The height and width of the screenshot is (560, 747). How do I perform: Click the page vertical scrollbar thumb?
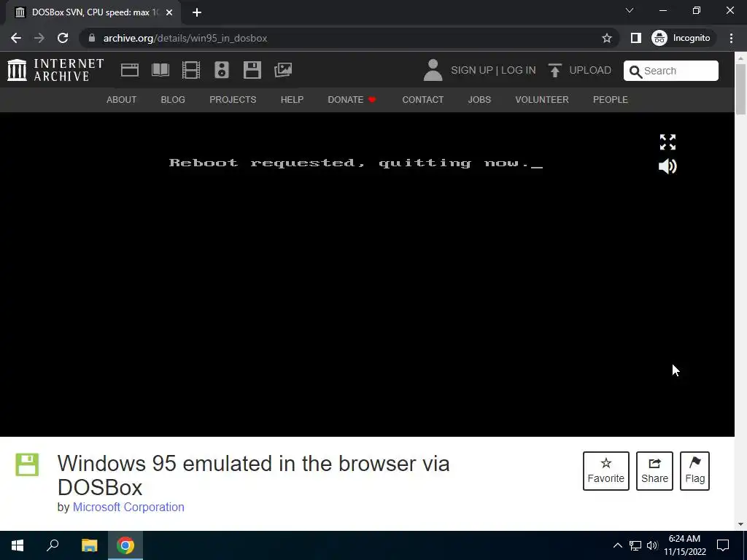pos(740,88)
